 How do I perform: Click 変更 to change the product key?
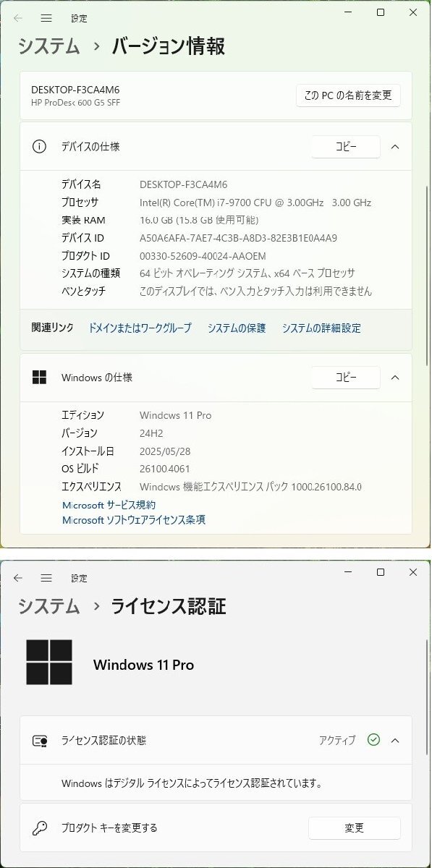[354, 827]
